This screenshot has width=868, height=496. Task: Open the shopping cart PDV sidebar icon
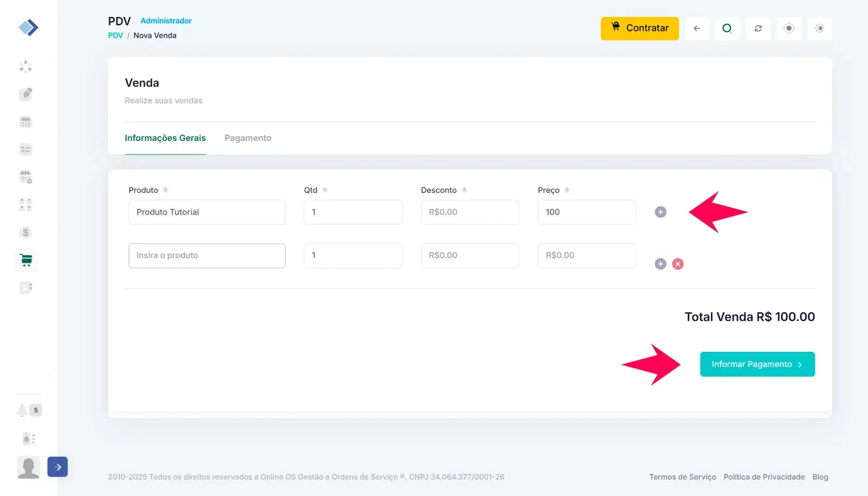pyautogui.click(x=25, y=260)
